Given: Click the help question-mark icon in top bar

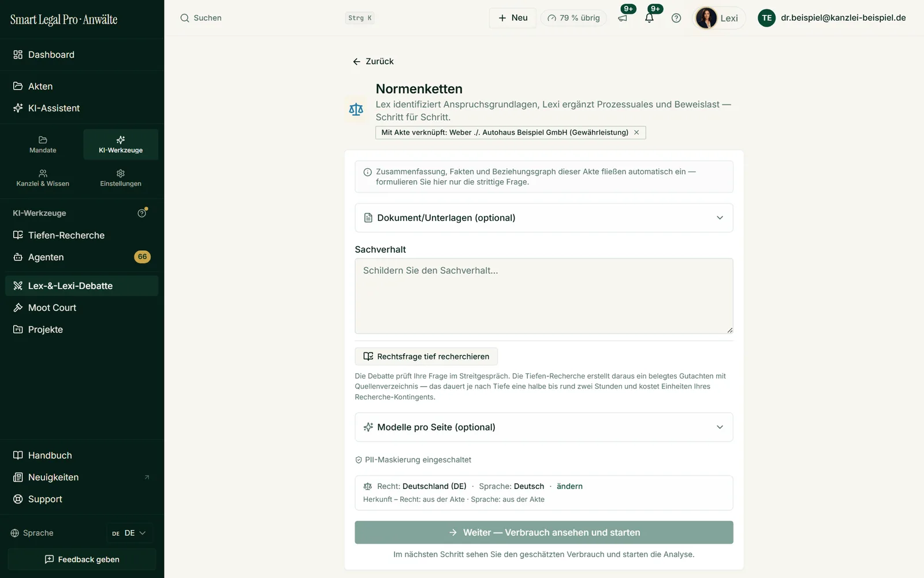Looking at the screenshot, I should pyautogui.click(x=676, y=18).
